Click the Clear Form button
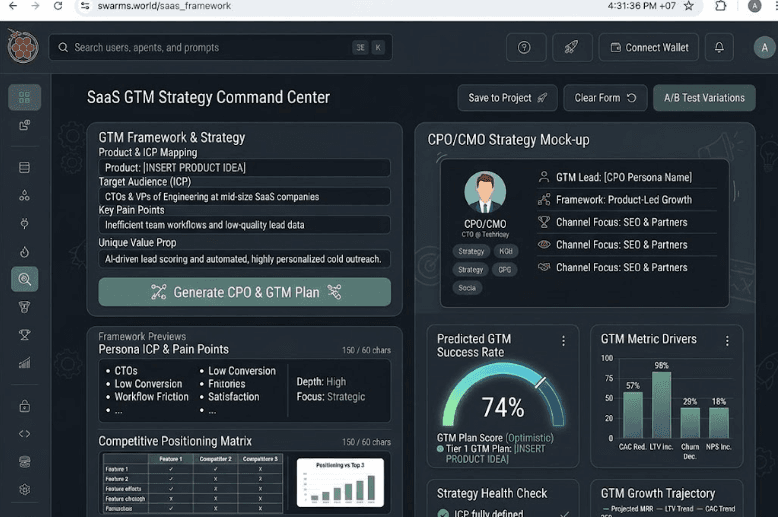This screenshot has height=517, width=778. pos(605,98)
